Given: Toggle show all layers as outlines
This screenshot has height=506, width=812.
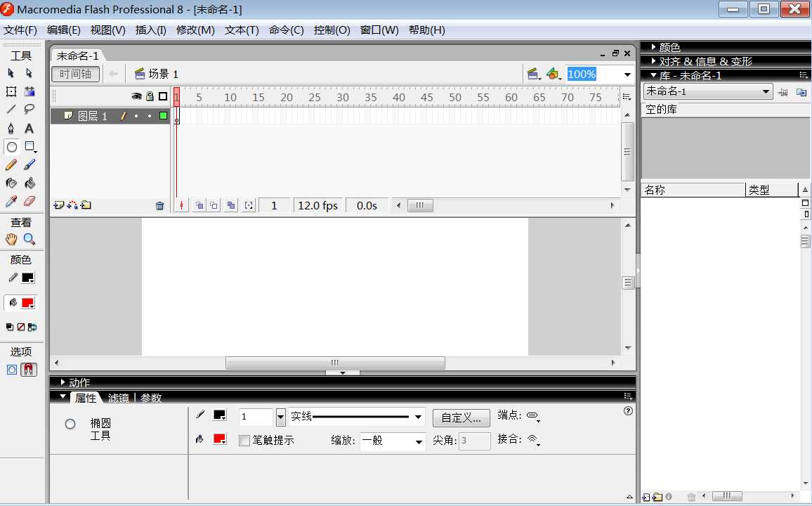Looking at the screenshot, I should point(163,96).
